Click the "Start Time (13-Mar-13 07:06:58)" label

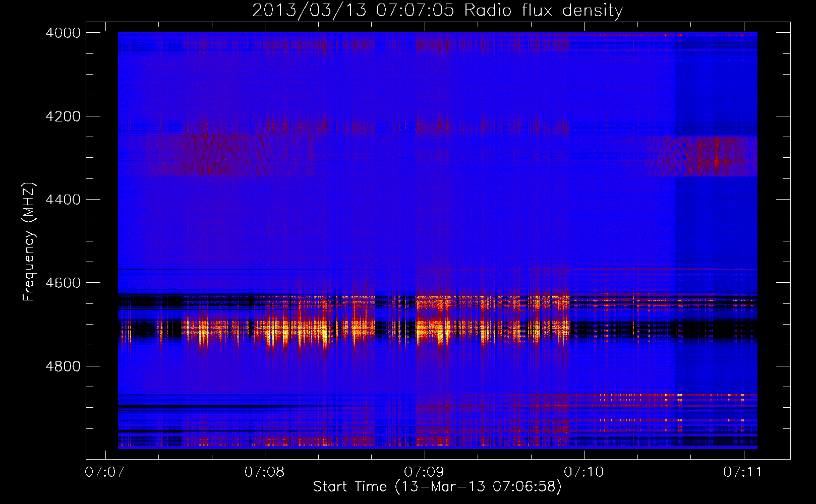pyautogui.click(x=437, y=487)
